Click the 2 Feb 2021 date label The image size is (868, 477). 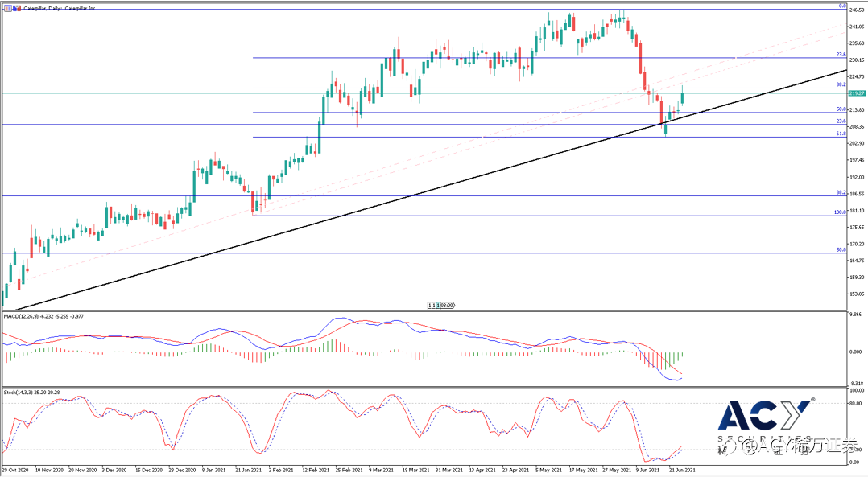281,471
